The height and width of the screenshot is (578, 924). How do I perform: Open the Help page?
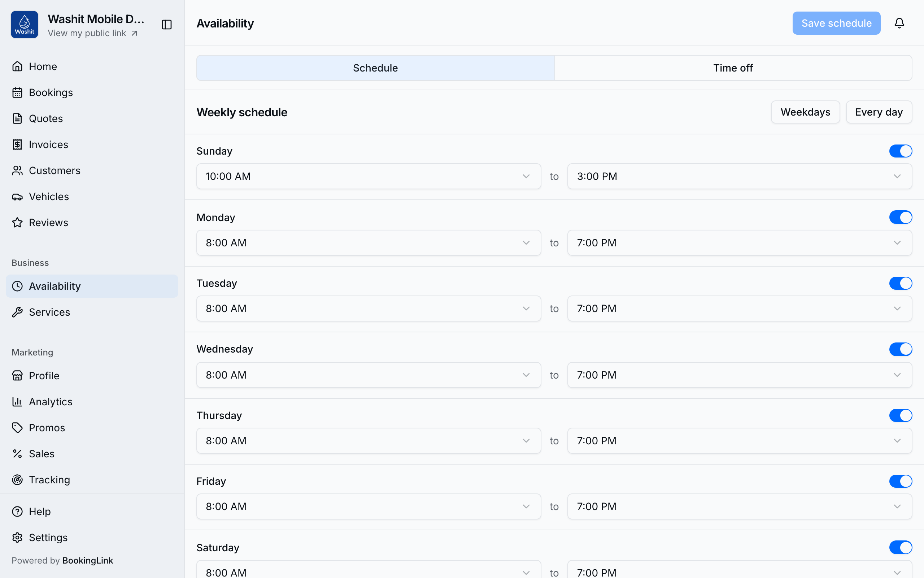pos(92,512)
